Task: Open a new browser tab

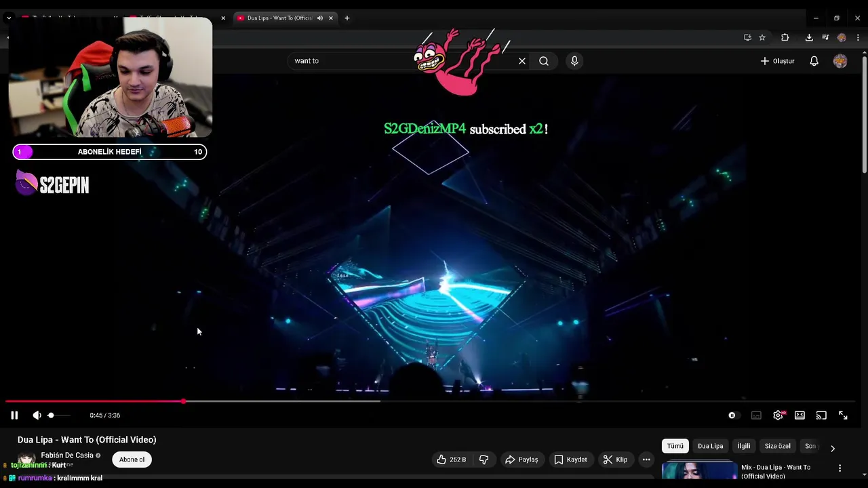Action: tap(347, 18)
